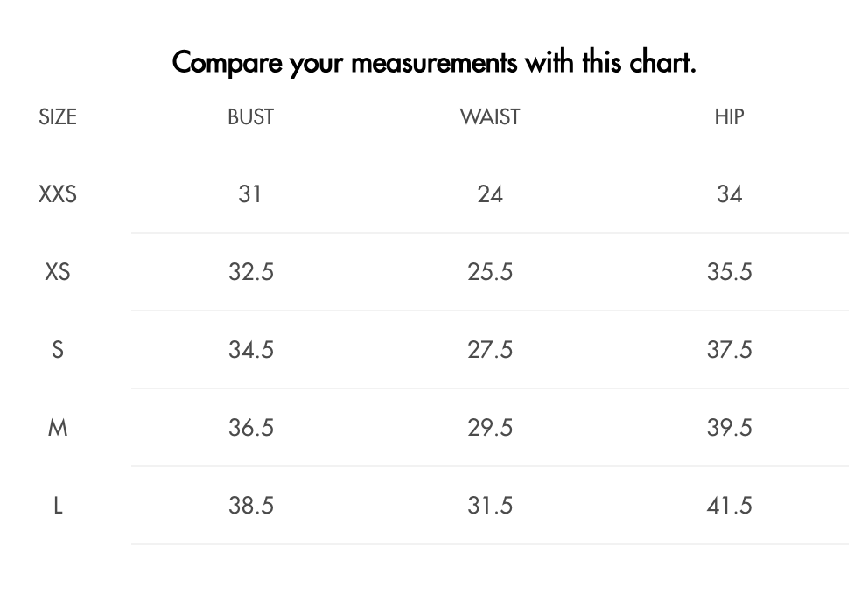Click the XXS size label
The height and width of the screenshot is (595, 868).
point(58,194)
